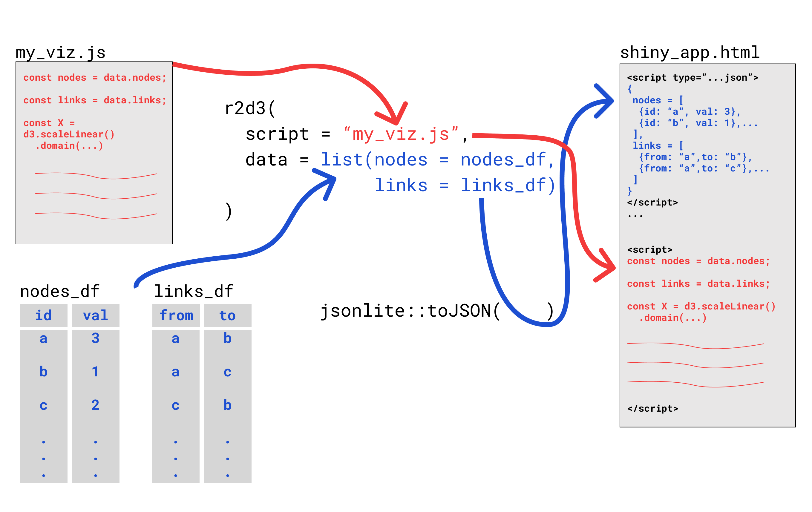Click 'const X = d3.scaleLinear()' in shiny_app.html
Image resolution: width=812 pixels, height=512 pixels.
[x=701, y=307]
